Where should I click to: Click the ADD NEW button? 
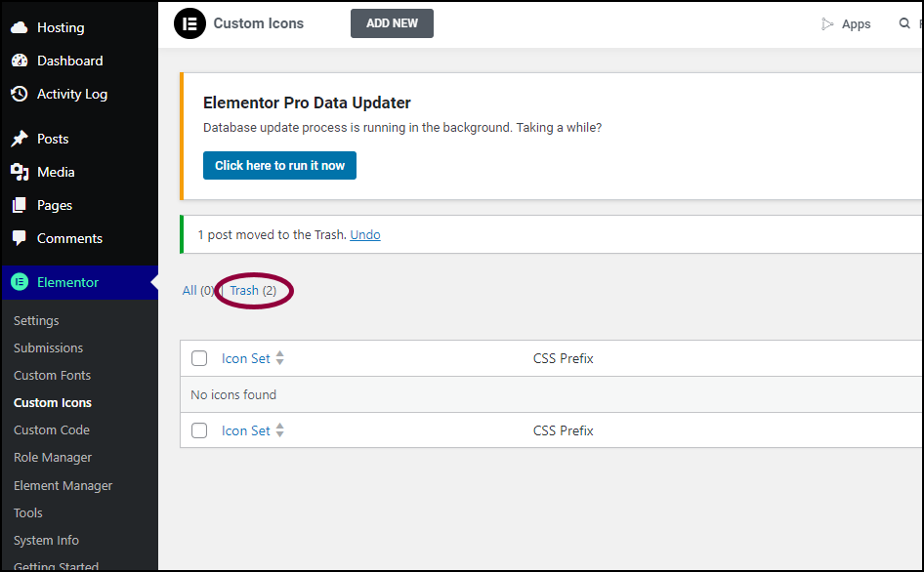pyautogui.click(x=392, y=23)
